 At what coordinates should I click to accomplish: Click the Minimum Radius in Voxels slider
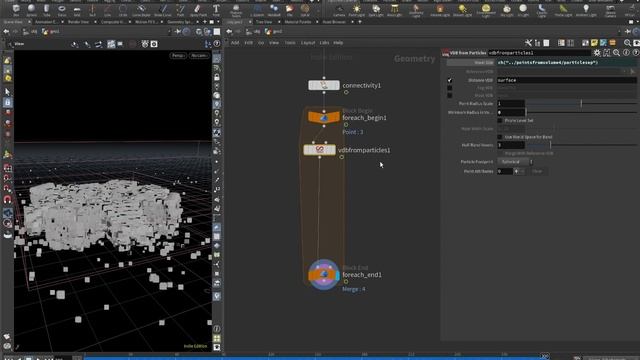[x=581, y=112]
